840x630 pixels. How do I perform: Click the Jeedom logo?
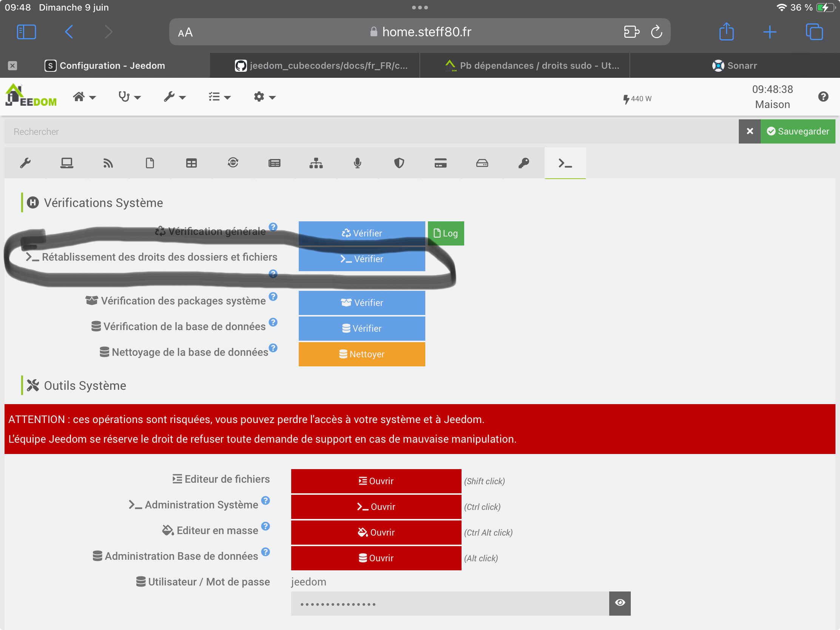(31, 95)
